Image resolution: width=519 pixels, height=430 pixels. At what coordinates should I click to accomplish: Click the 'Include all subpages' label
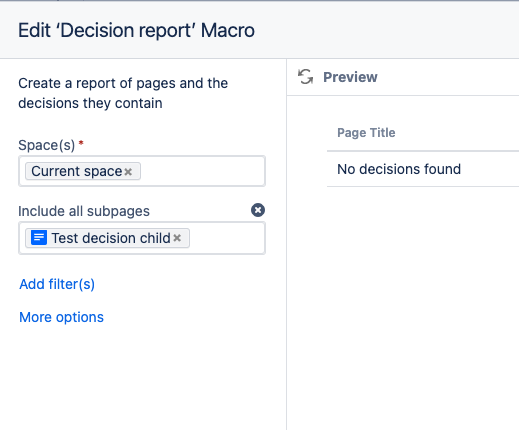tap(84, 211)
